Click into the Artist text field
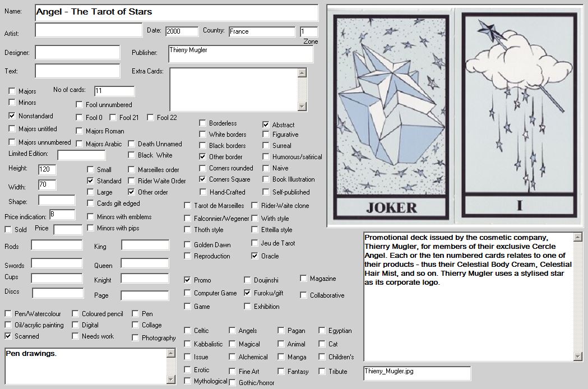 point(89,30)
